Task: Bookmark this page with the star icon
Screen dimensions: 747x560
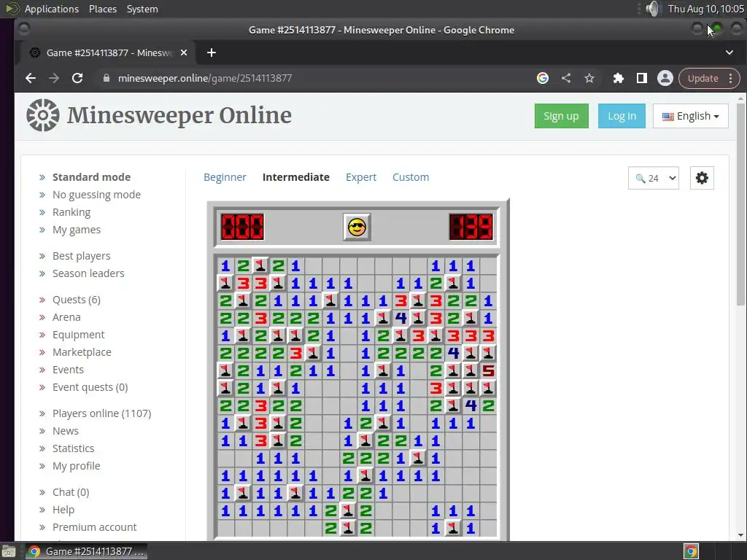Action: (x=589, y=78)
